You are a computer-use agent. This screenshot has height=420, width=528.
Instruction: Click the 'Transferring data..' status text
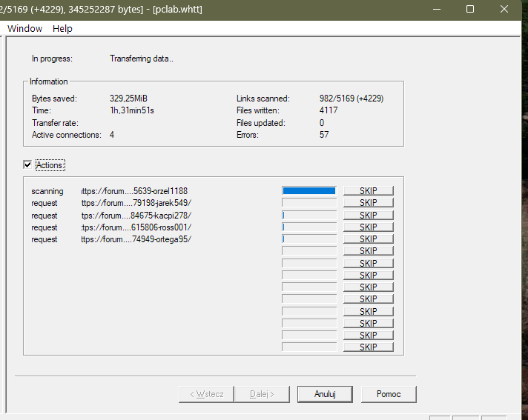pos(142,59)
